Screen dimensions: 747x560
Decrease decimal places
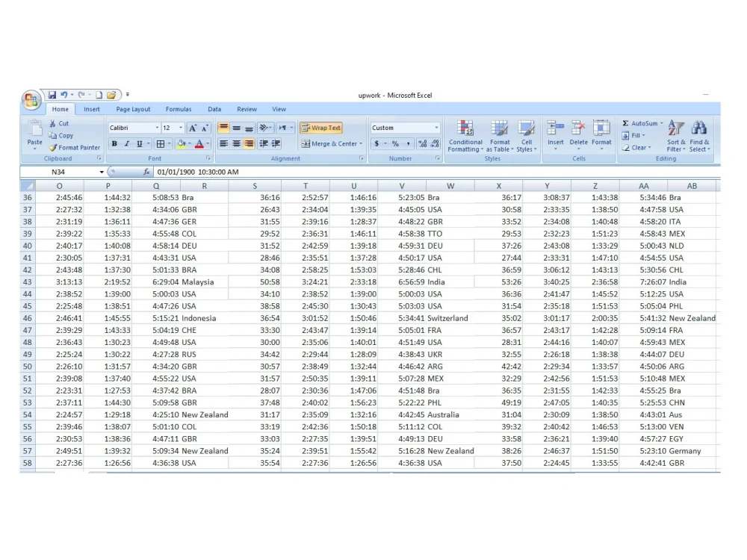pos(435,144)
